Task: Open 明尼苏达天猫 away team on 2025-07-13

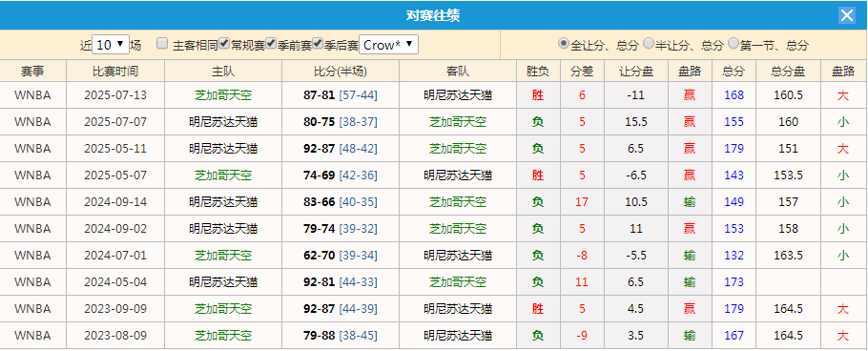Action: pos(458,95)
